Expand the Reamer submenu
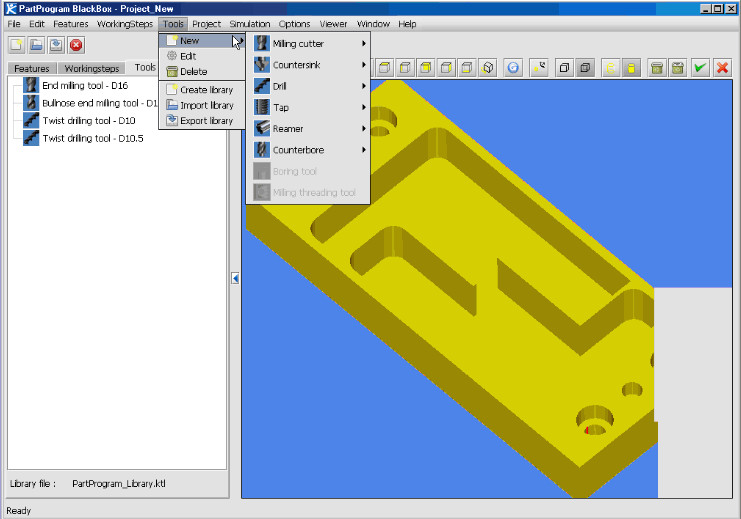This screenshot has width=741, height=519. tap(364, 129)
